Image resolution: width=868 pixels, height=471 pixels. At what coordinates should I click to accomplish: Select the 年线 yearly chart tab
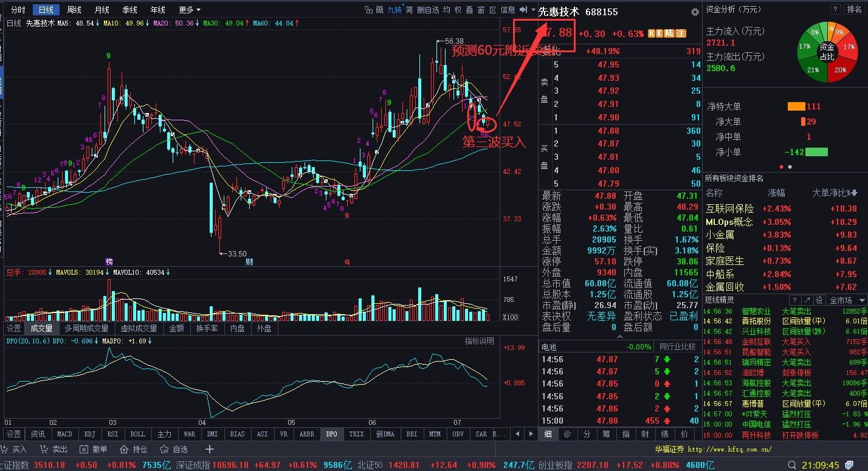tap(157, 10)
